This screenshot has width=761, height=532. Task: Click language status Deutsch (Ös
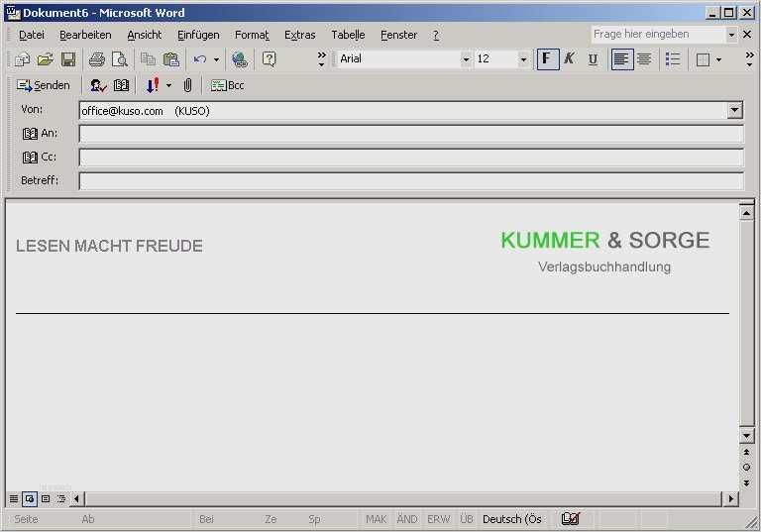point(512,519)
